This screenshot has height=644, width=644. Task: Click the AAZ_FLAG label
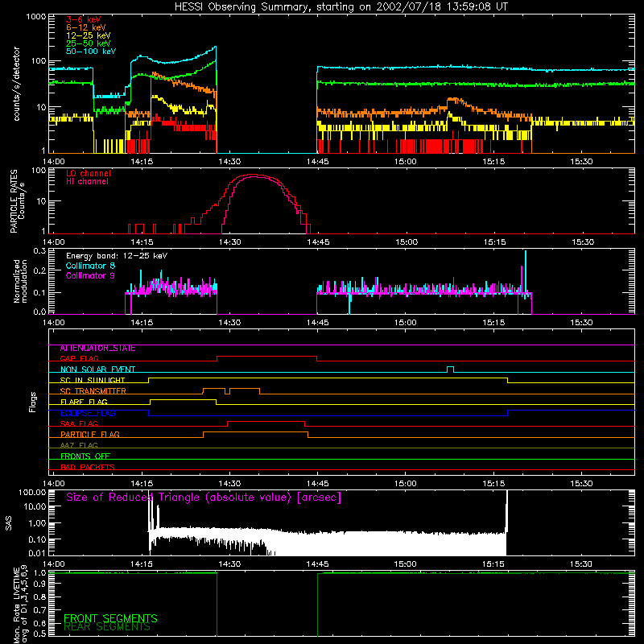click(79, 446)
